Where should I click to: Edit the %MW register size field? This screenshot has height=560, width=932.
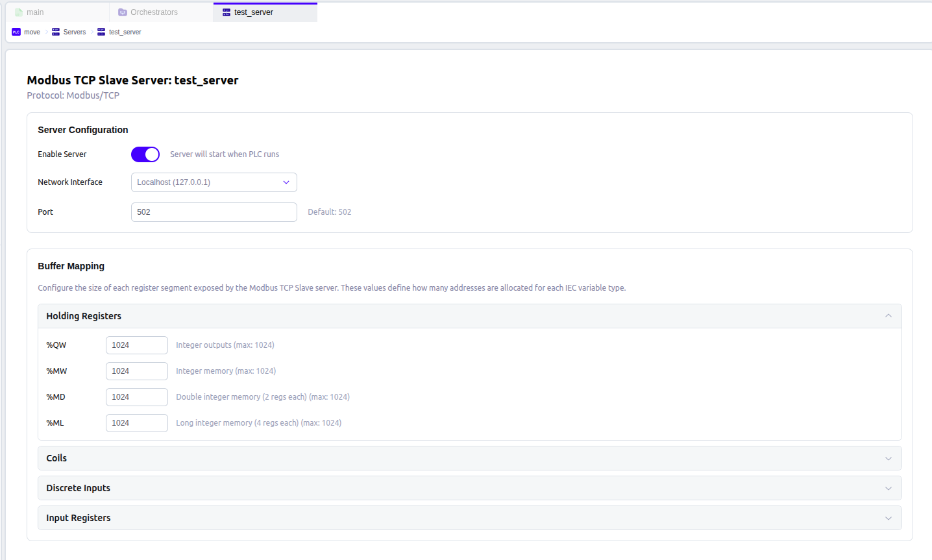pos(137,371)
